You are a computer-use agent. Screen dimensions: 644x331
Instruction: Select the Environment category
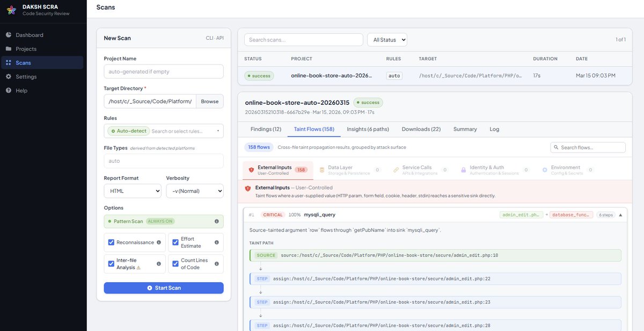pyautogui.click(x=568, y=170)
